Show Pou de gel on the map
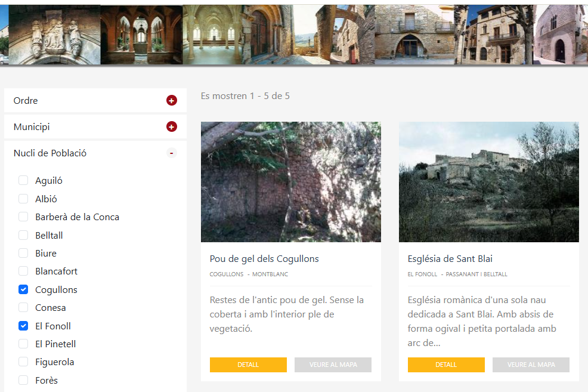Screen dimensions: 588x392 tap(333, 365)
